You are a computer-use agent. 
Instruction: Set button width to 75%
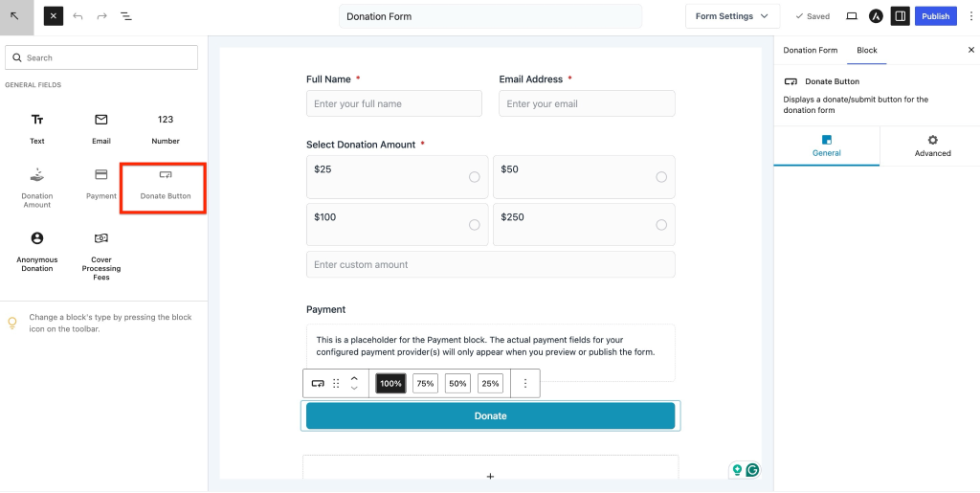tap(426, 384)
